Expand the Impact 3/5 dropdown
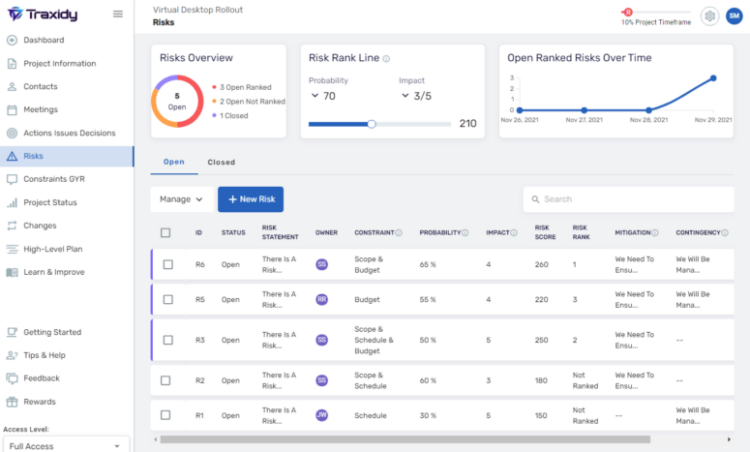Screen dimensions: 750x452 pos(416,96)
